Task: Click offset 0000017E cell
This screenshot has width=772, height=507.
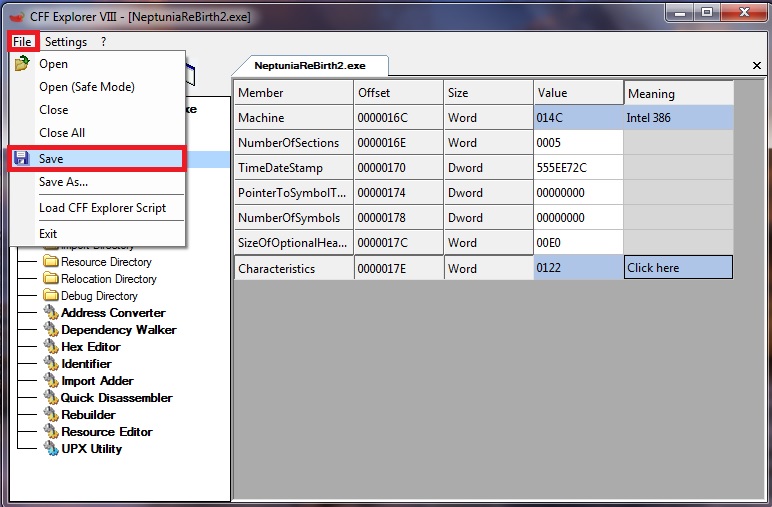Action: [x=398, y=268]
